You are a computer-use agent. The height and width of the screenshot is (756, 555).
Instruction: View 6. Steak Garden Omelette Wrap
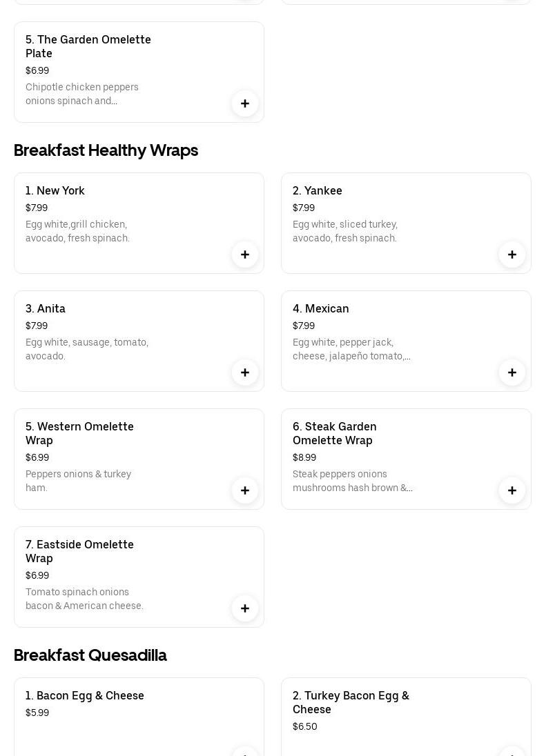pyautogui.click(x=335, y=433)
